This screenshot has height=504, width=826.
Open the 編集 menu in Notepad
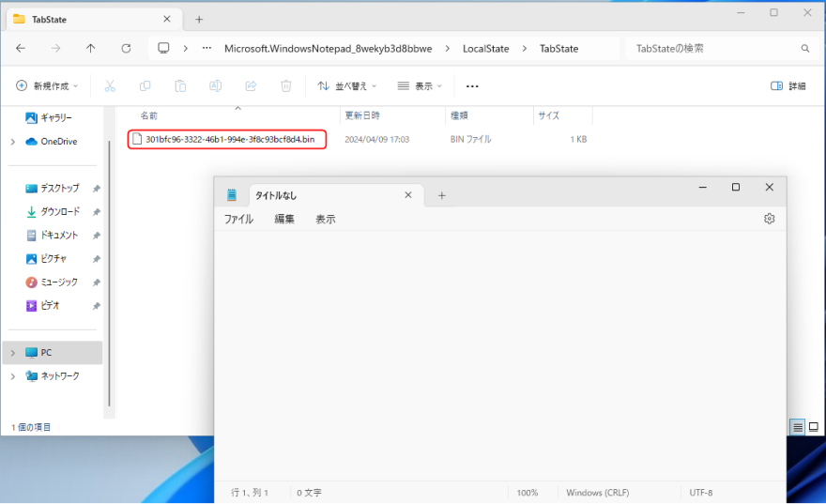[284, 219]
